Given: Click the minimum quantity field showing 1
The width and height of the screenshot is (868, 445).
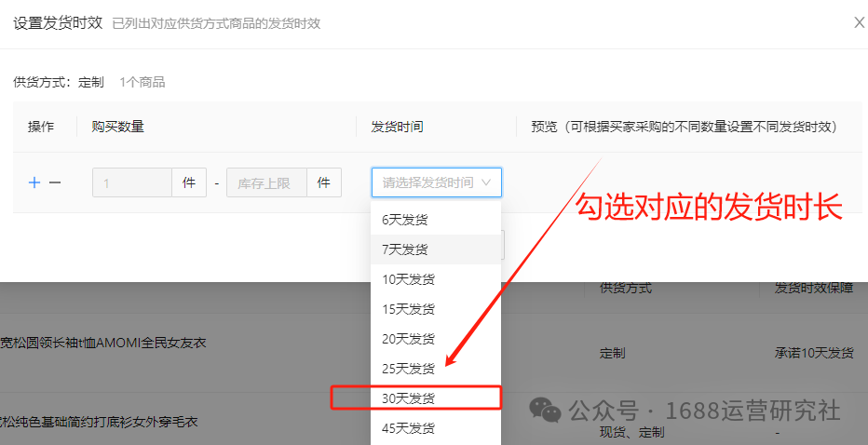Looking at the screenshot, I should 131,182.
